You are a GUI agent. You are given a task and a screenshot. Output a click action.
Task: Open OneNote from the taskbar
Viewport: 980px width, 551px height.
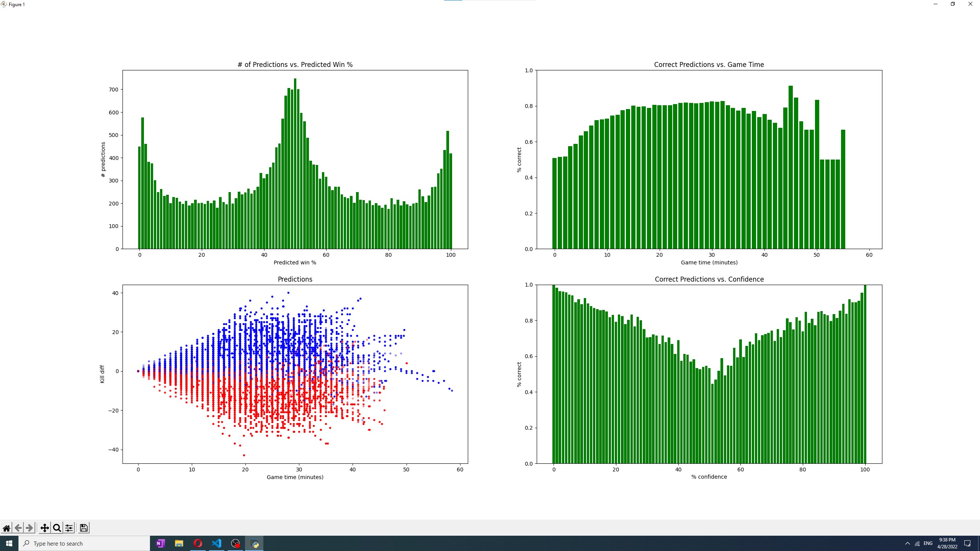point(160,543)
